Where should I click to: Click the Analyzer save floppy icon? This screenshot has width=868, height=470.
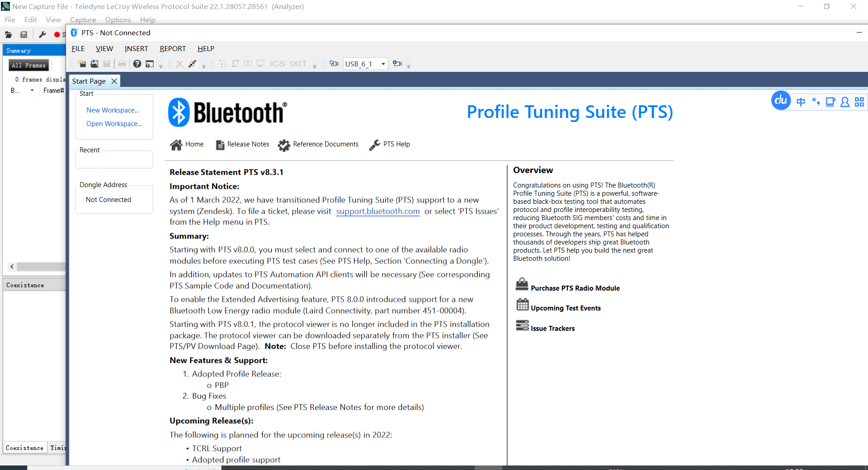coord(24,34)
